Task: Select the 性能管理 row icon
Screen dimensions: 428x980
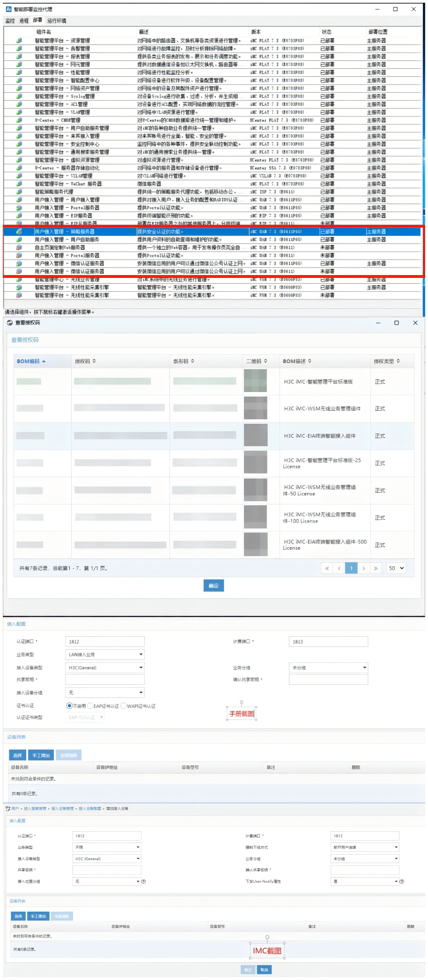Action: point(19,73)
